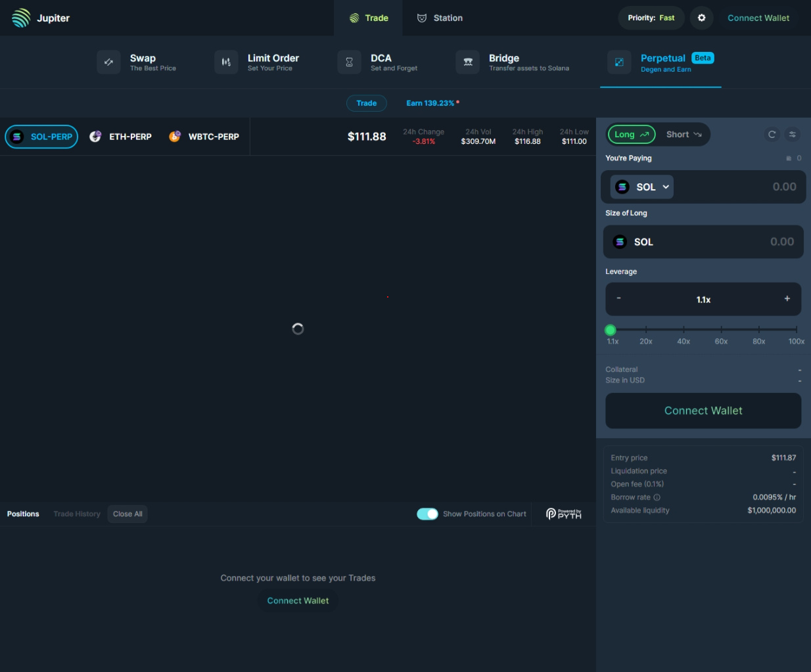Click the Station cat icon
This screenshot has height=672, width=811.
tap(422, 18)
